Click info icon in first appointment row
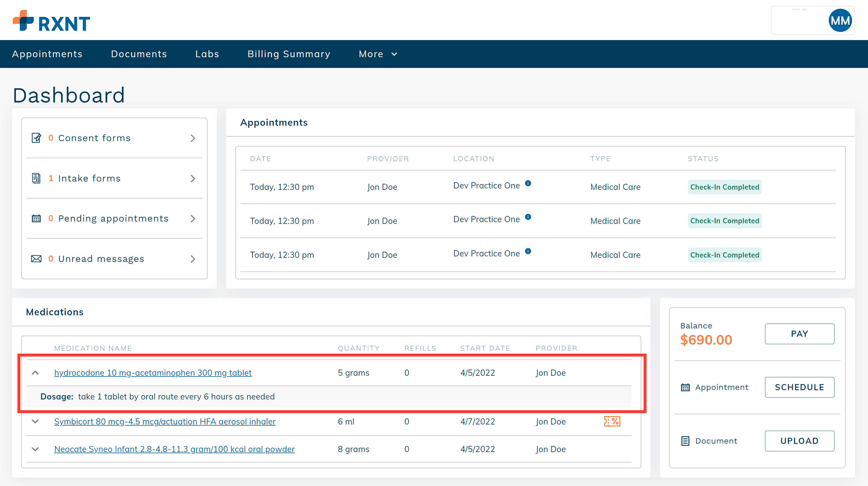This screenshot has width=868, height=486. [x=528, y=183]
